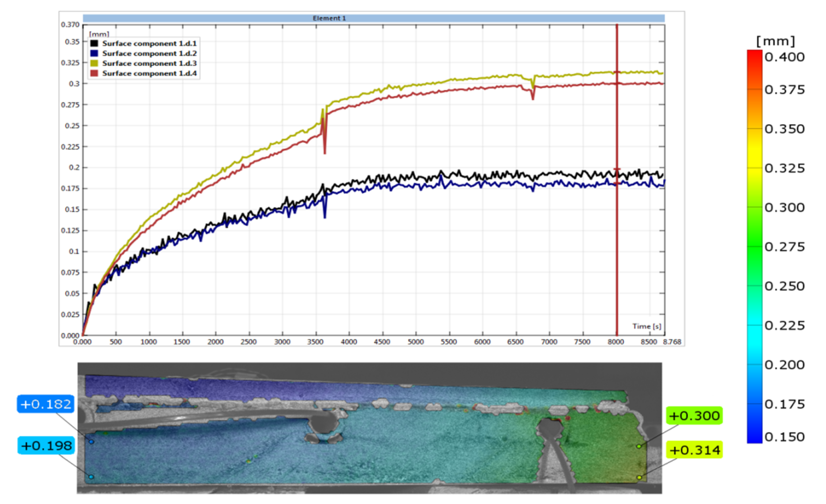Click the blue measurement point for +0.198
This screenshot has width=826, height=504.
[91, 477]
